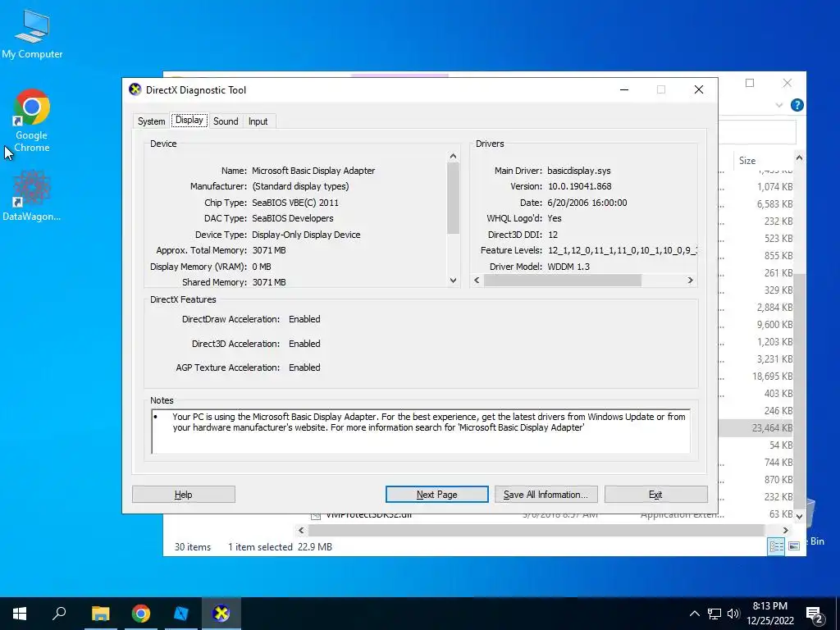Click the Drivers panel scroll left arrow

(x=477, y=281)
